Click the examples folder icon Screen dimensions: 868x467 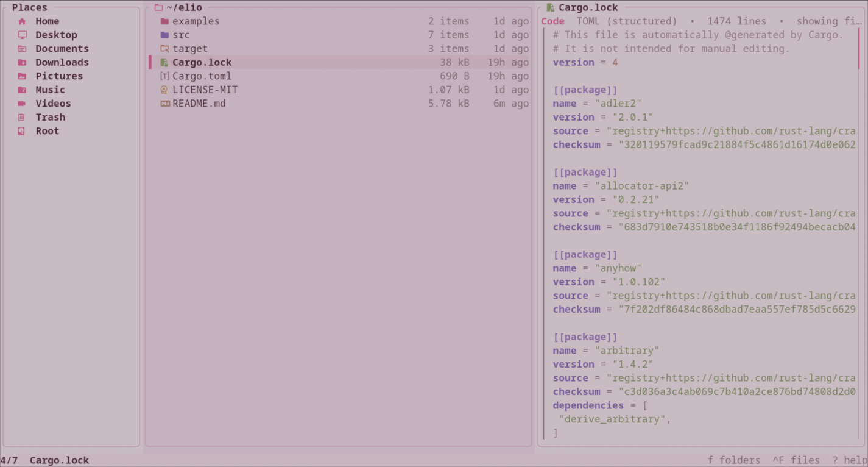point(164,21)
